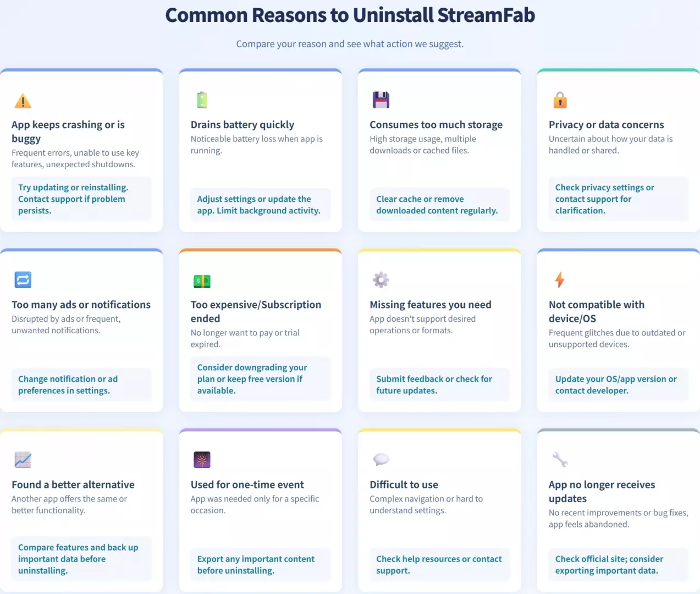
Task: Click the 'Complex navigation or hard to understand' description
Action: tap(426, 504)
